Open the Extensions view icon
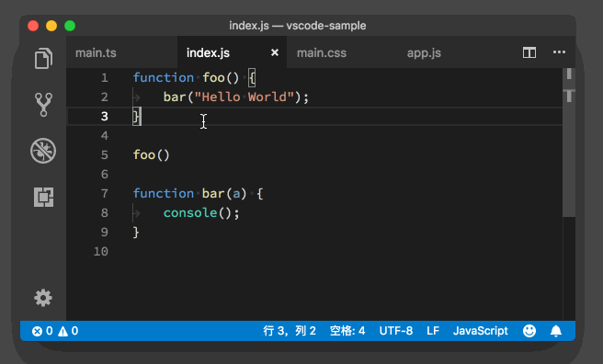The height and width of the screenshot is (364, 603). click(x=43, y=198)
